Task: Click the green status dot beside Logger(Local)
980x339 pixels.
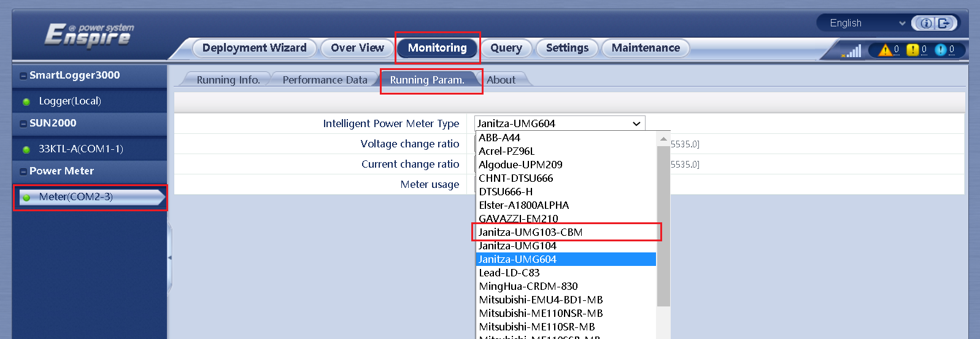Action: coord(26,101)
